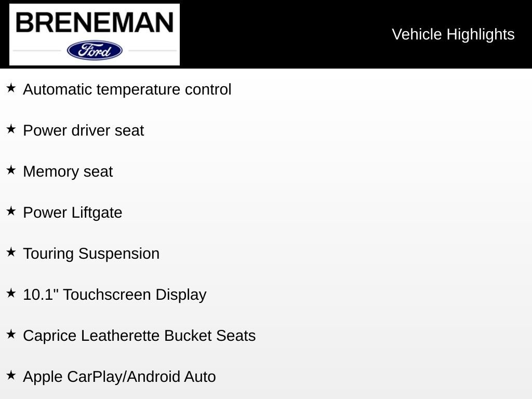Image resolution: width=532 pixels, height=399 pixels.
Task: Click the star beside 10.1" Touchscreen Display
Action: (x=11, y=293)
